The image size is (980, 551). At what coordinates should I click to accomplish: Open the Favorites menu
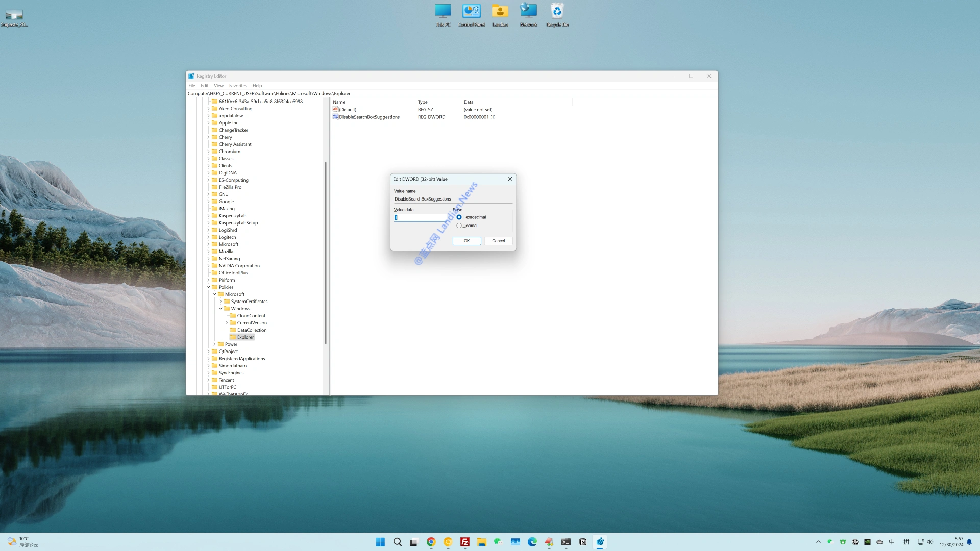(x=237, y=86)
